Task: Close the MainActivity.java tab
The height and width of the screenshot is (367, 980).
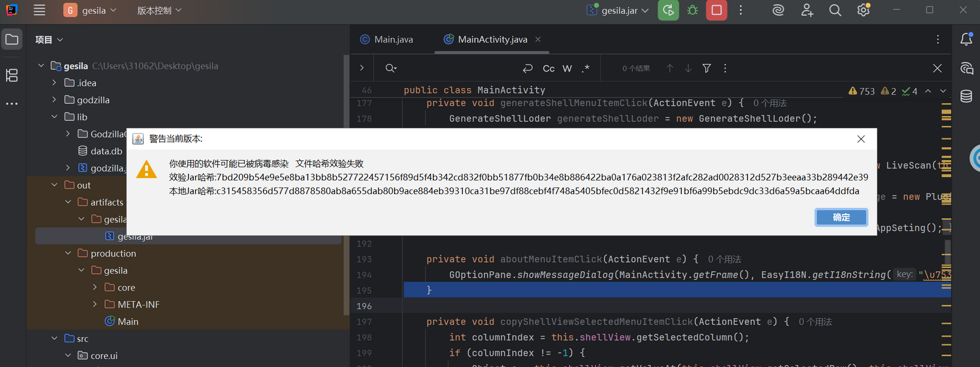Action: click(x=538, y=40)
